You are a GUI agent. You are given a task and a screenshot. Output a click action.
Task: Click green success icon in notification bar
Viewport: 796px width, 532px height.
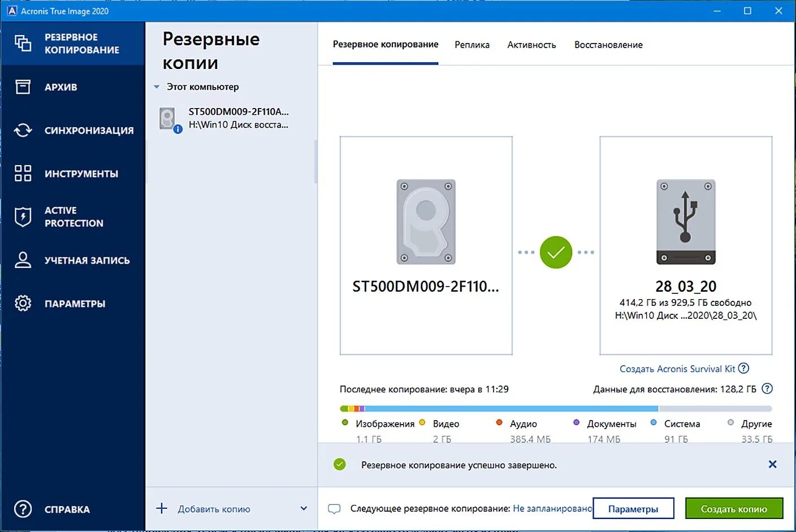[x=339, y=464]
